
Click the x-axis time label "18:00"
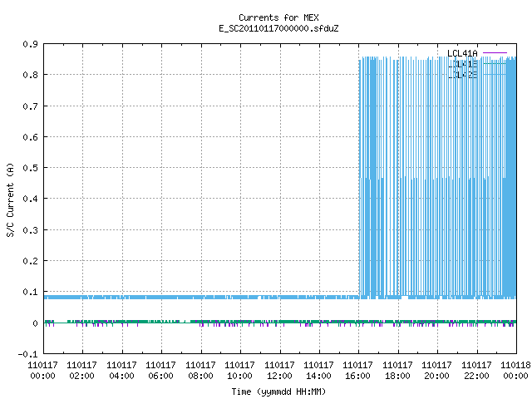(397, 376)
